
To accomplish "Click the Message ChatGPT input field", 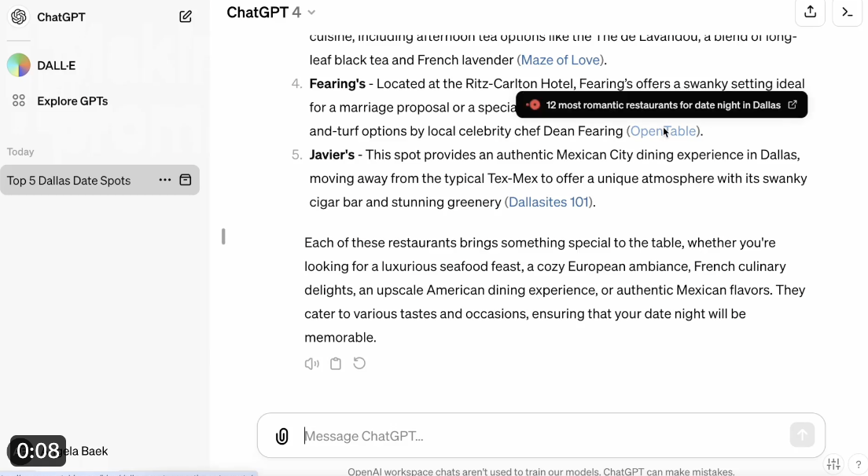I will [542, 436].
